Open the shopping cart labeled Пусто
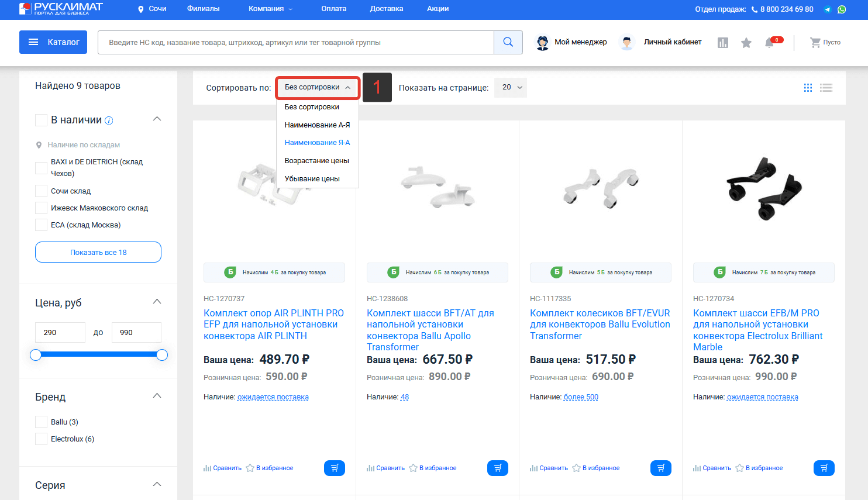 coord(825,42)
